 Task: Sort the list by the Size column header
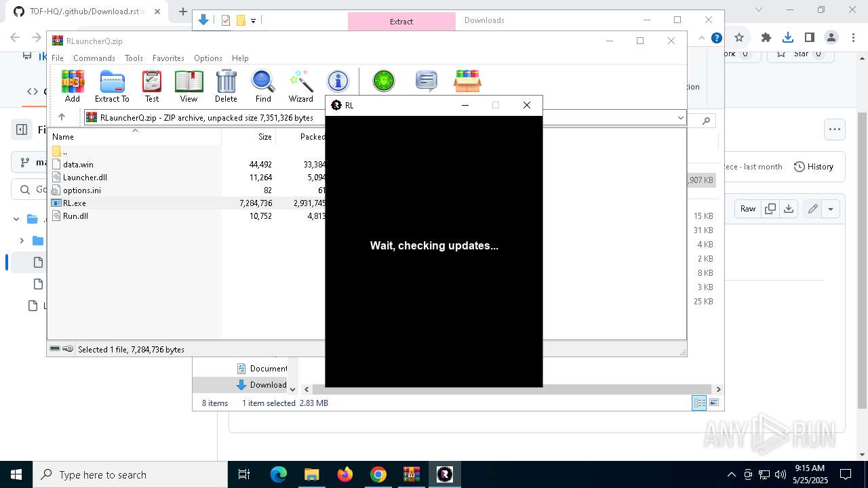(249, 136)
